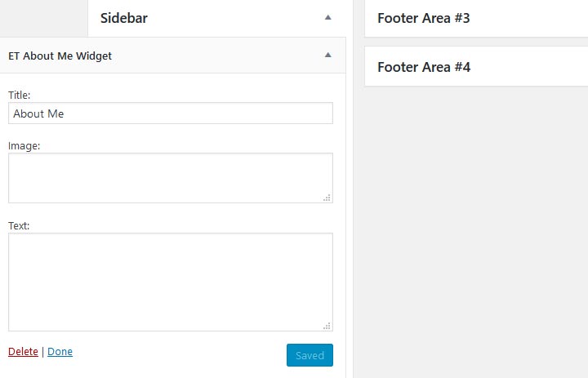Collapse the ET About Me Widget arrow

click(328, 56)
